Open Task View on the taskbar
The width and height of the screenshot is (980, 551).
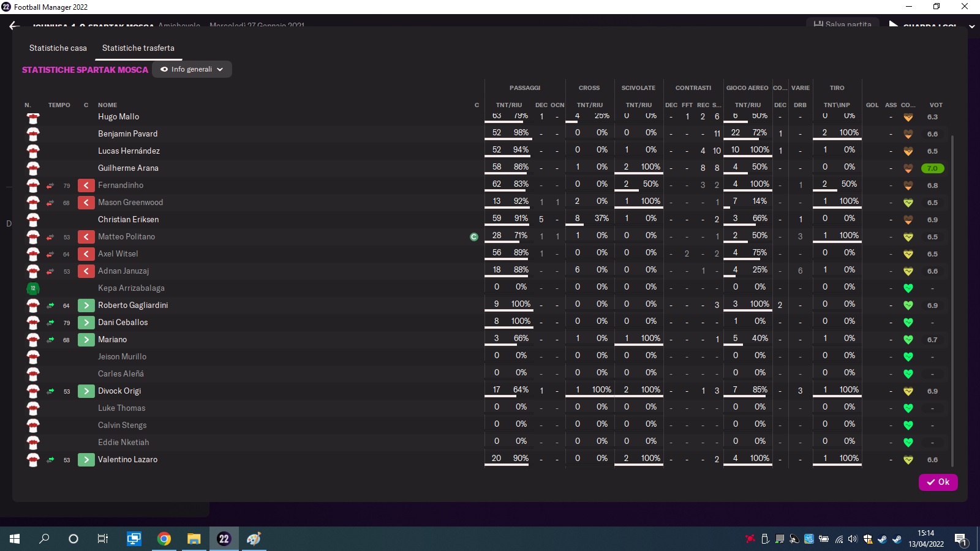coord(103,539)
